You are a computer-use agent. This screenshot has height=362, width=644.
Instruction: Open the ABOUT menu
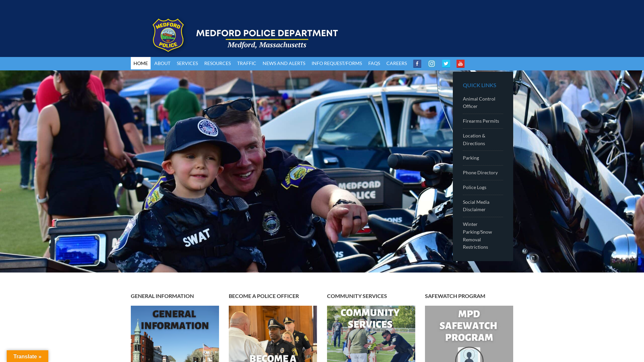pyautogui.click(x=162, y=63)
